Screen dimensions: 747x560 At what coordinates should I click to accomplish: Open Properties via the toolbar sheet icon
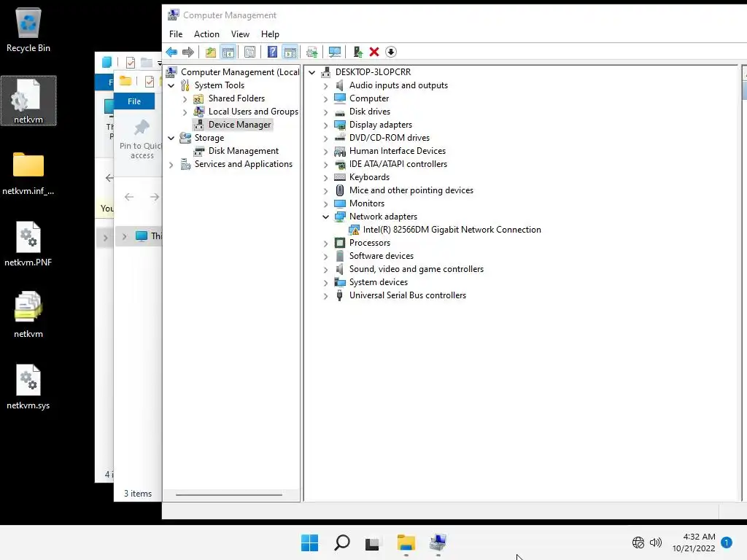tap(249, 52)
